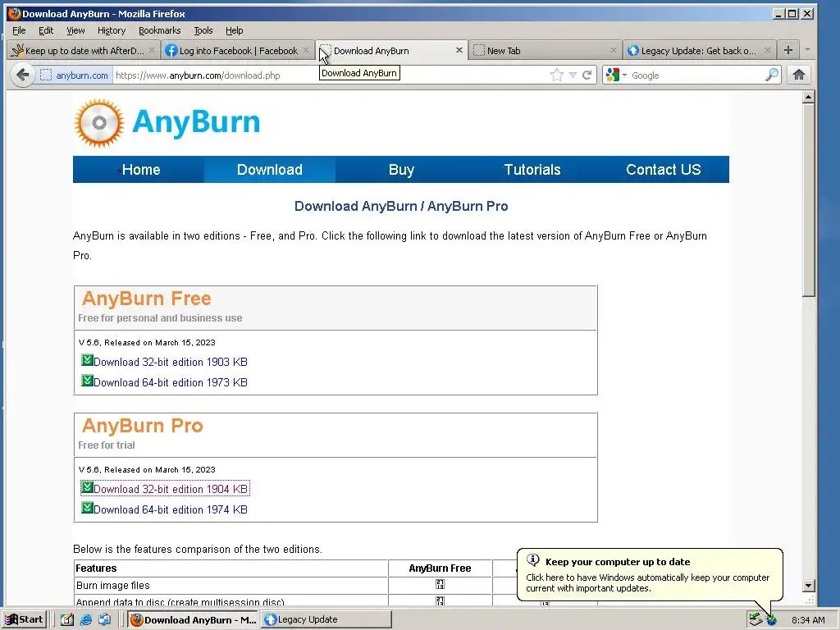Open the Edit menu
Viewport: 840px width, 630px height.
click(x=46, y=30)
